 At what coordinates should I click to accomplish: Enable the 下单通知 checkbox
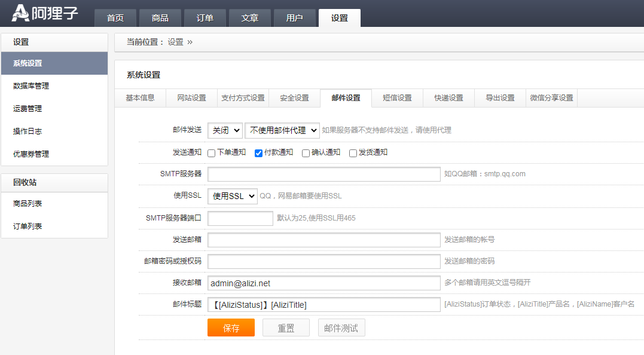point(212,153)
